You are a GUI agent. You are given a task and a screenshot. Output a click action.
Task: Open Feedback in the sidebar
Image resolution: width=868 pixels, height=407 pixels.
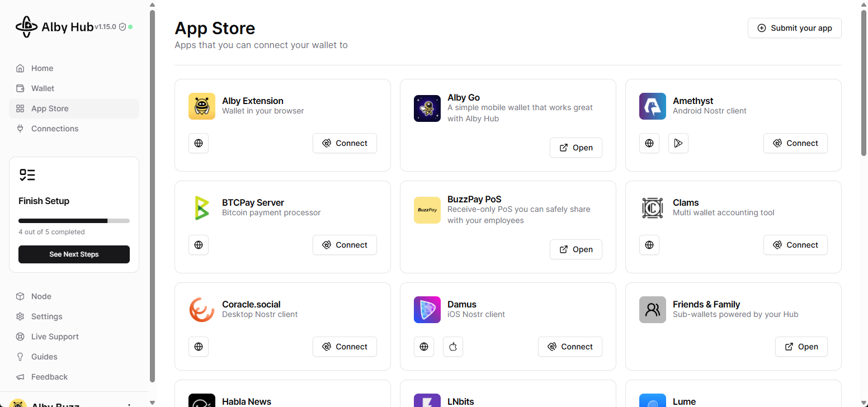74,377
